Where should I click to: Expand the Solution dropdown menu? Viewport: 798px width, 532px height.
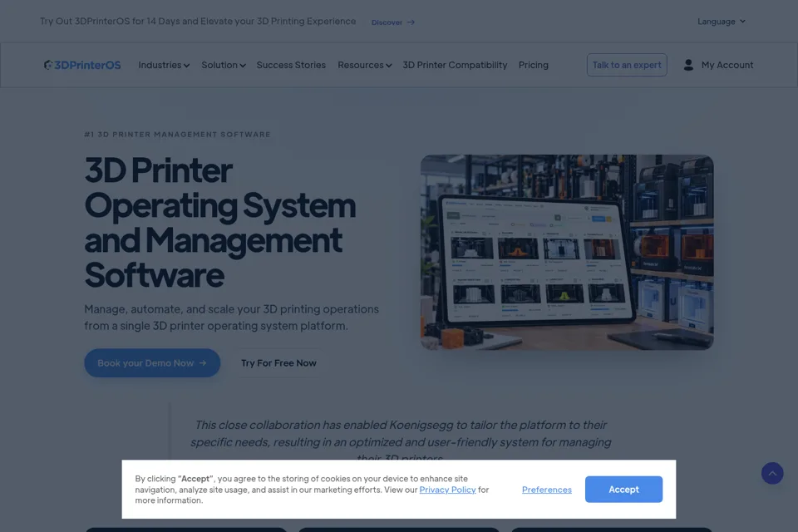224,65
